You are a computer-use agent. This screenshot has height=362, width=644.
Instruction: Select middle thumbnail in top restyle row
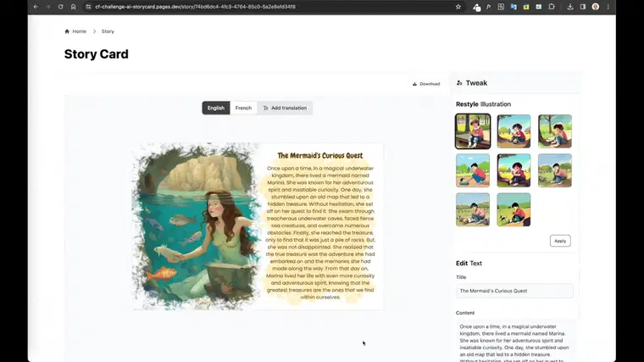(514, 131)
